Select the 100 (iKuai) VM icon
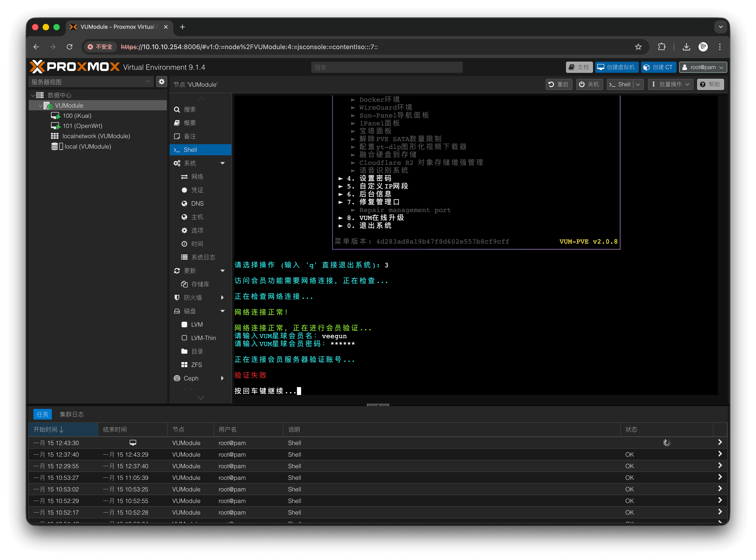756x560 pixels. click(x=56, y=116)
